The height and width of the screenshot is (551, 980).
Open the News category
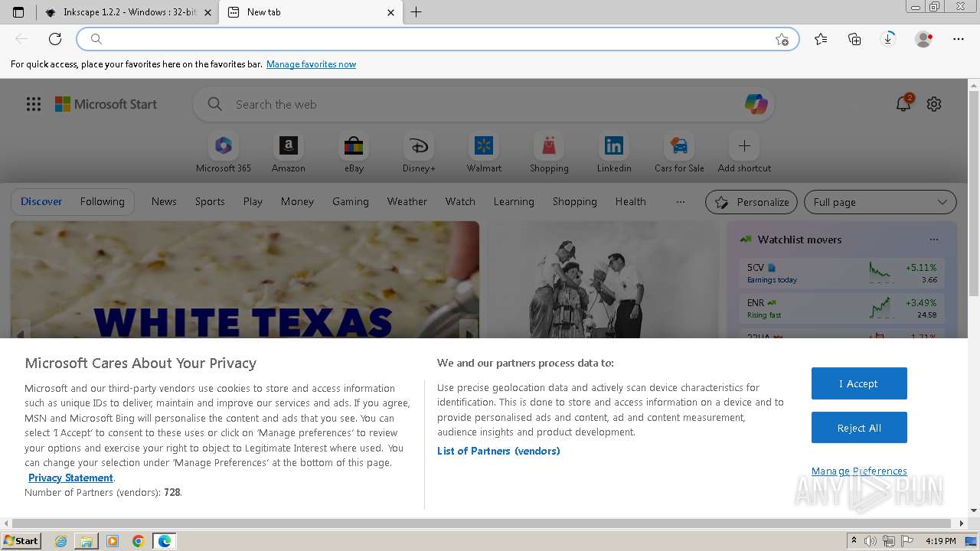pos(164,201)
